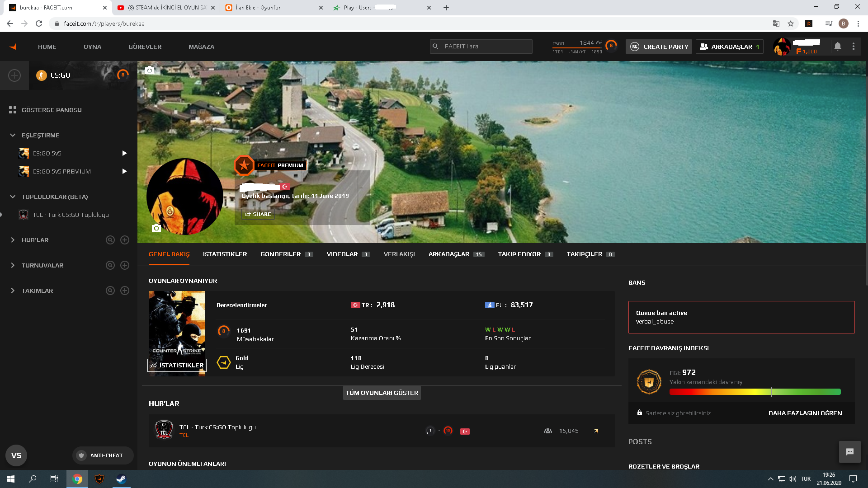Open the TCL hub arrow icon
868x488 pixels.
click(596, 431)
